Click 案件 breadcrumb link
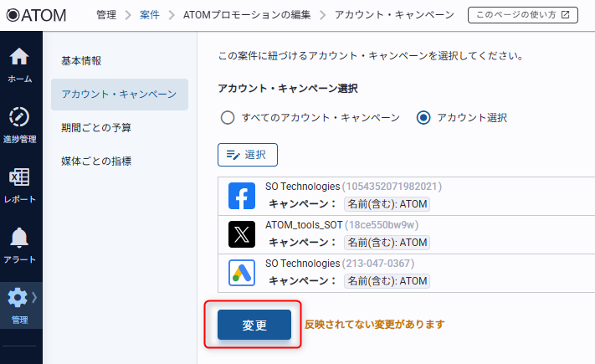 tap(151, 15)
